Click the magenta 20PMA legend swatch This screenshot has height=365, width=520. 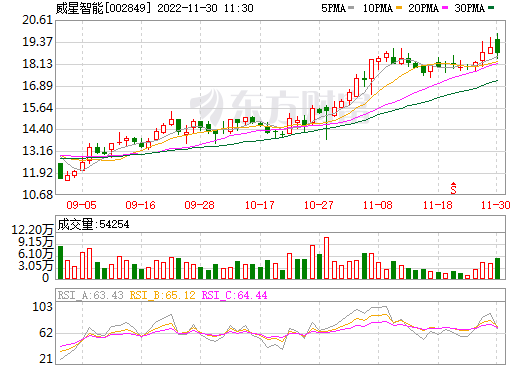tap(445, 8)
